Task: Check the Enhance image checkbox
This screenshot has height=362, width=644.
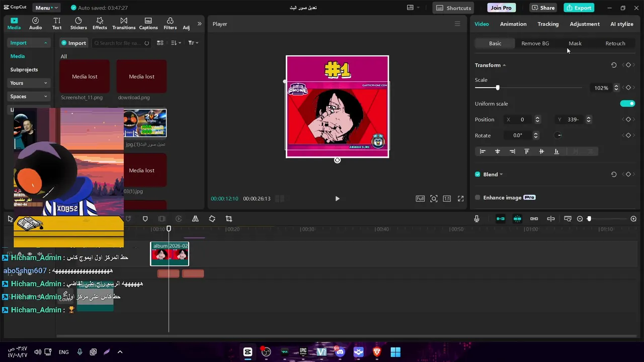Action: pyautogui.click(x=477, y=198)
